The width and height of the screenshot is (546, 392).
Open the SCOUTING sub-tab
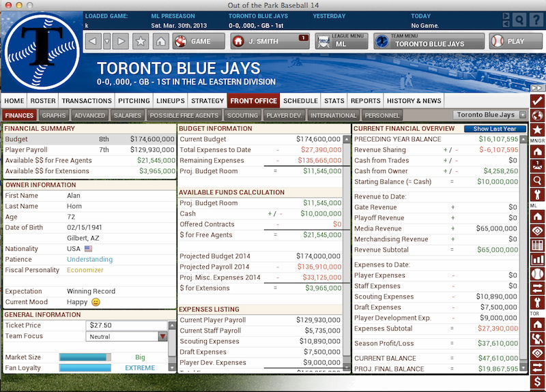pos(242,115)
